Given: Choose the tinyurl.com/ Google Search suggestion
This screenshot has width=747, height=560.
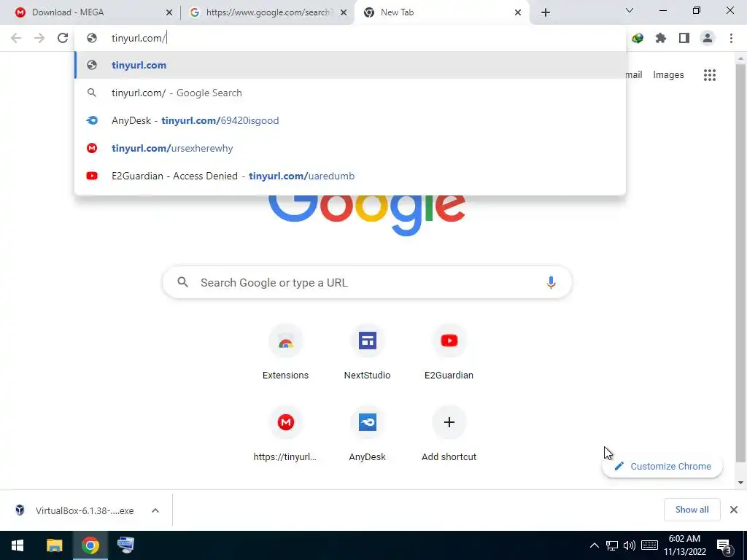Looking at the screenshot, I should (350, 93).
